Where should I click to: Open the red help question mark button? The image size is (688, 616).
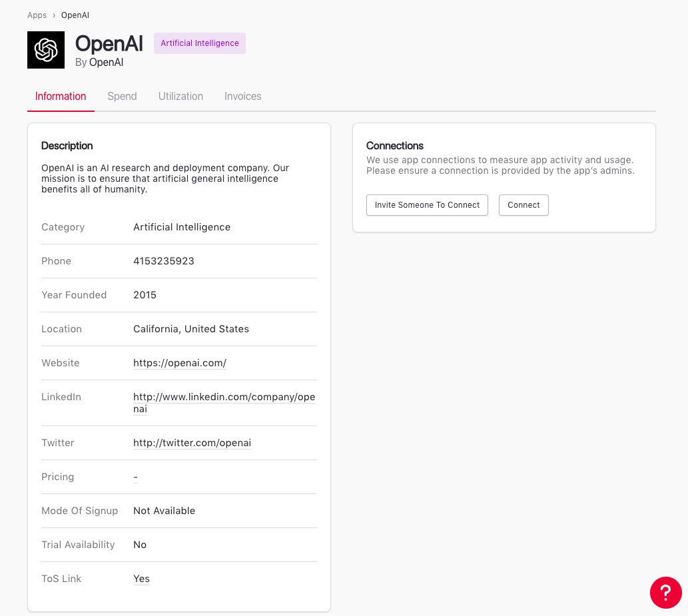pyautogui.click(x=665, y=592)
